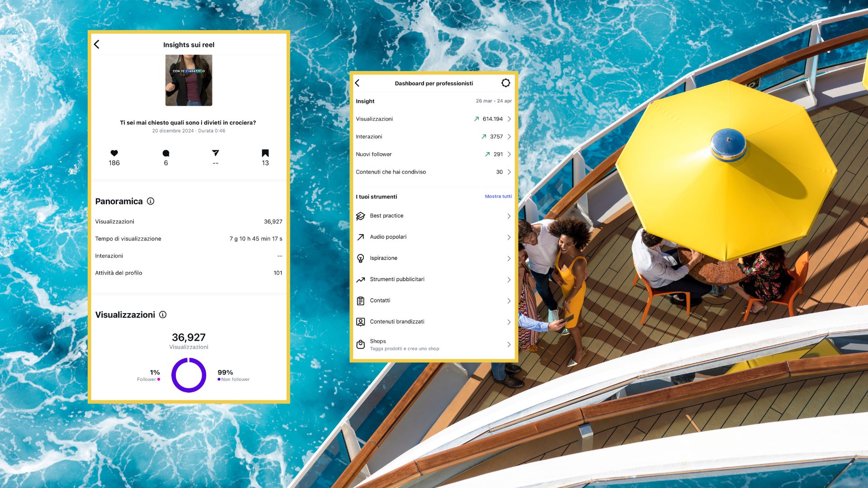Open Strumenti pubblicitari icon
Screen dimensions: 868x488
click(360, 280)
